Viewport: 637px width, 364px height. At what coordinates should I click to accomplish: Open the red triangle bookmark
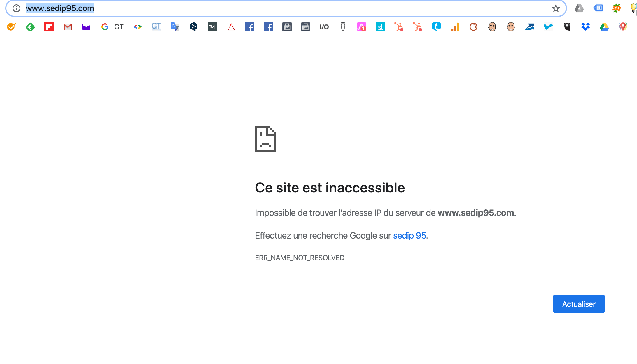[231, 27]
